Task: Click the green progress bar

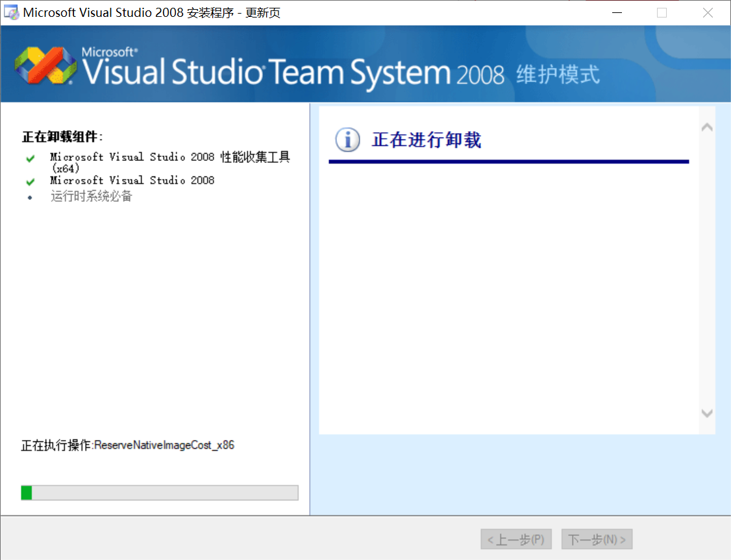Action: click(26, 493)
